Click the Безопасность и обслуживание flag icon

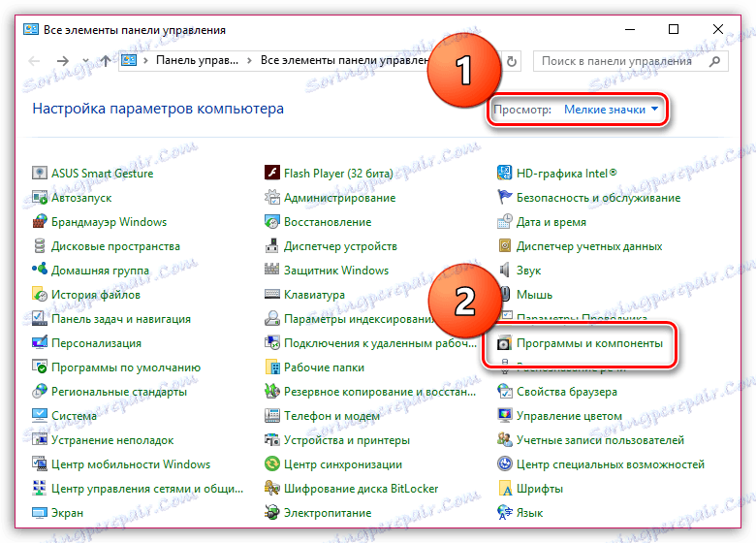click(x=505, y=197)
